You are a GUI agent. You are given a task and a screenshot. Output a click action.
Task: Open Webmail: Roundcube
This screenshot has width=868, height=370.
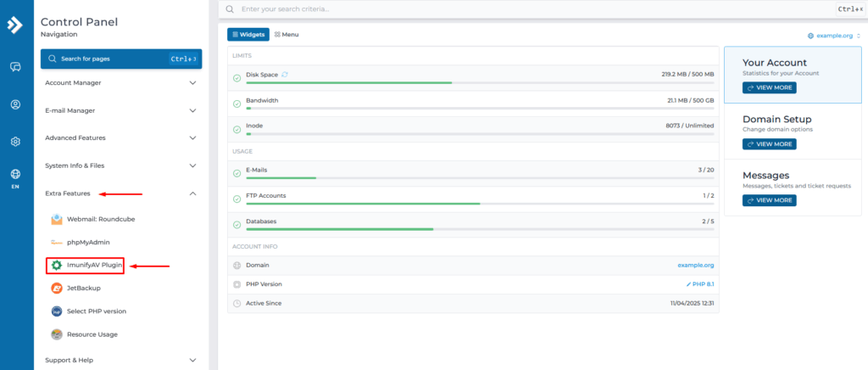click(x=100, y=219)
